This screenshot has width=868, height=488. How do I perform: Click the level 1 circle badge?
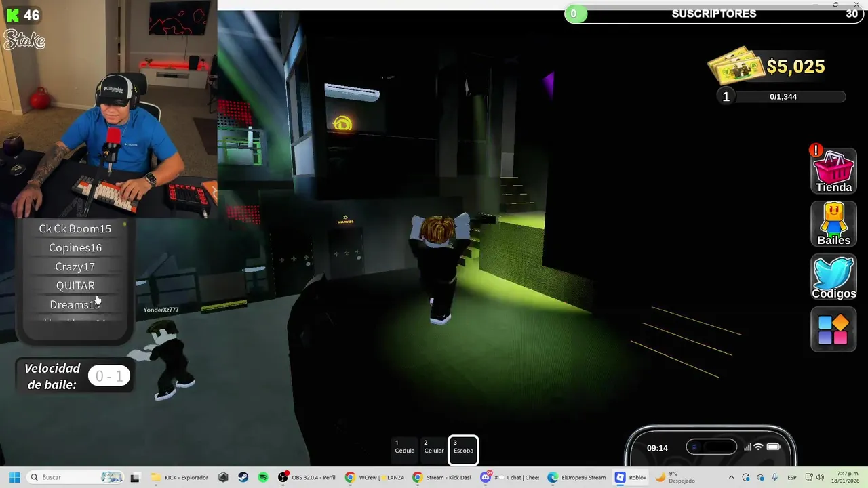726,96
